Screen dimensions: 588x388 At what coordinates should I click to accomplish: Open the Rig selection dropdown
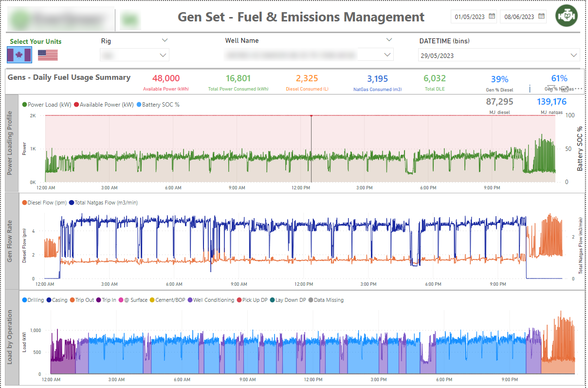tap(134, 55)
